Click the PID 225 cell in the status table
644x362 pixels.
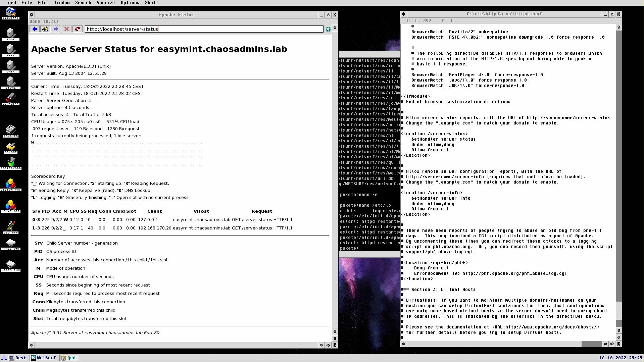(45, 220)
